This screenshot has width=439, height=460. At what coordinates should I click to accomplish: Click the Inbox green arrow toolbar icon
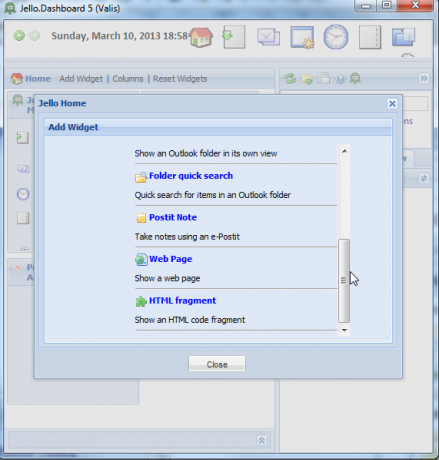tap(234, 37)
